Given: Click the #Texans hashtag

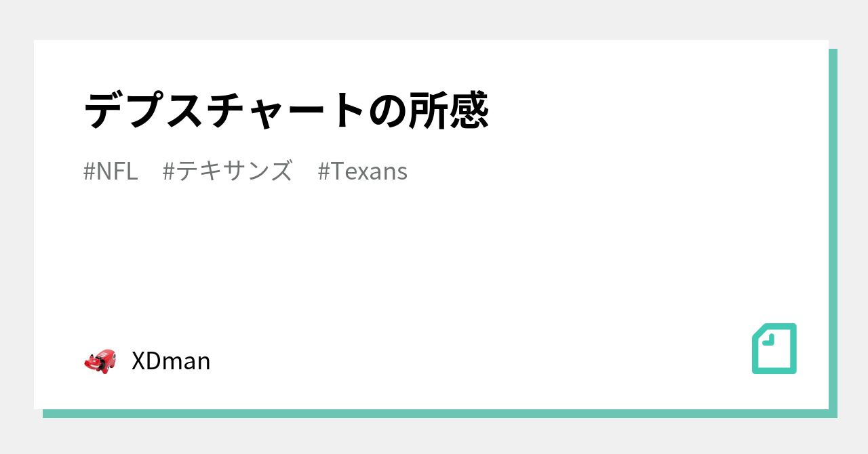Looking at the screenshot, I should click(x=362, y=171).
